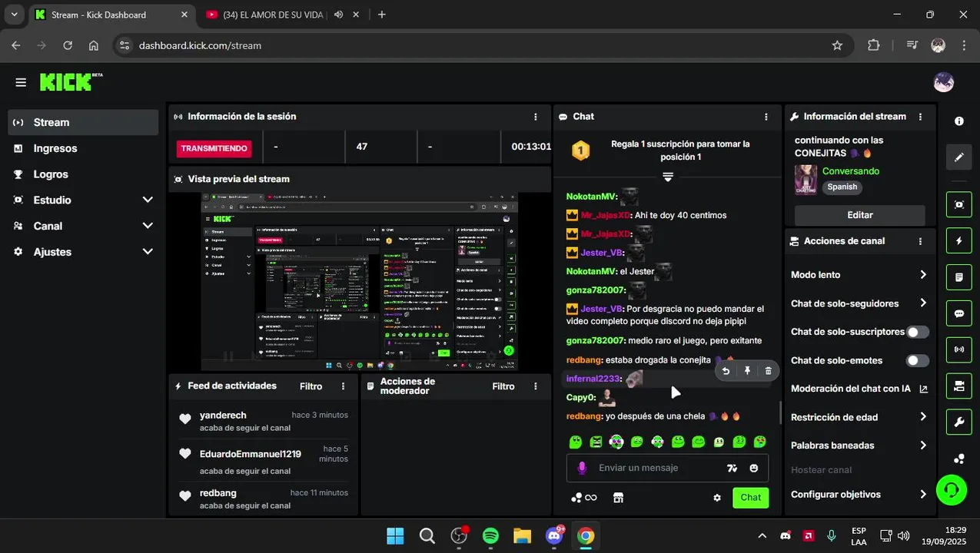Click the gold position 1 badge
Image resolution: width=980 pixels, height=553 pixels.
[x=581, y=151]
